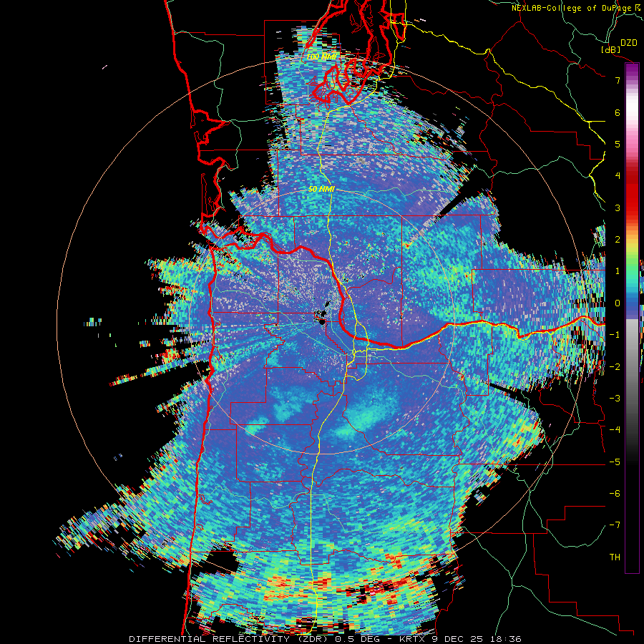Click the DZD label above color scale
644x644 pixels.
628,43
